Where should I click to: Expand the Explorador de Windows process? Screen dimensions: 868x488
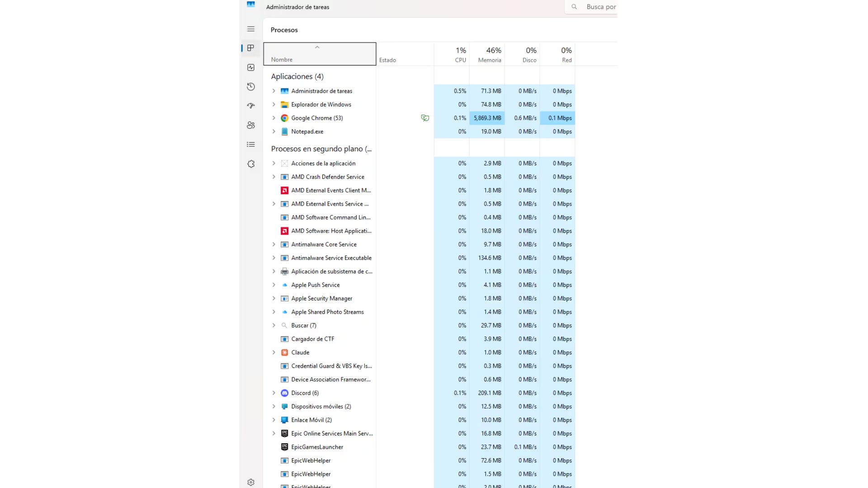(274, 104)
